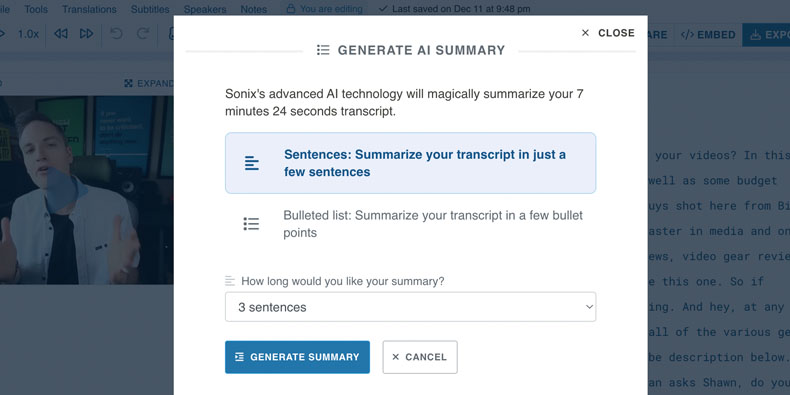The width and height of the screenshot is (790, 395).
Task: Open the Speakers menu
Action: pos(205,9)
